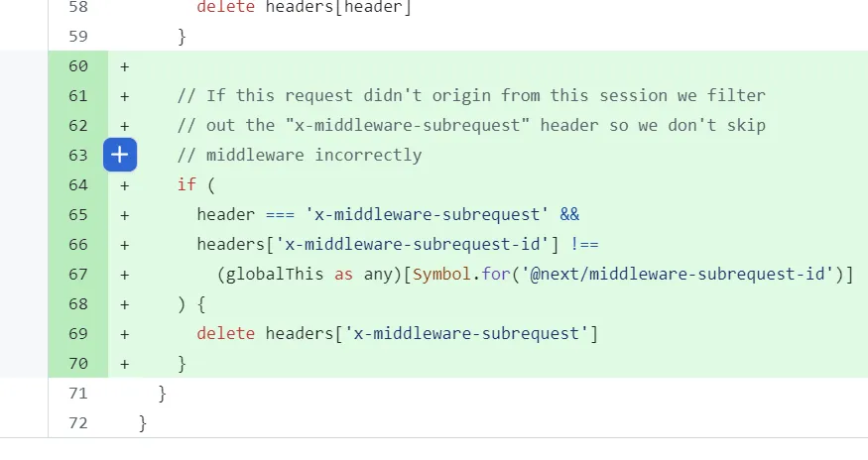Click line number 70 in the gutter
This screenshot has height=460, width=868.
[x=78, y=364]
